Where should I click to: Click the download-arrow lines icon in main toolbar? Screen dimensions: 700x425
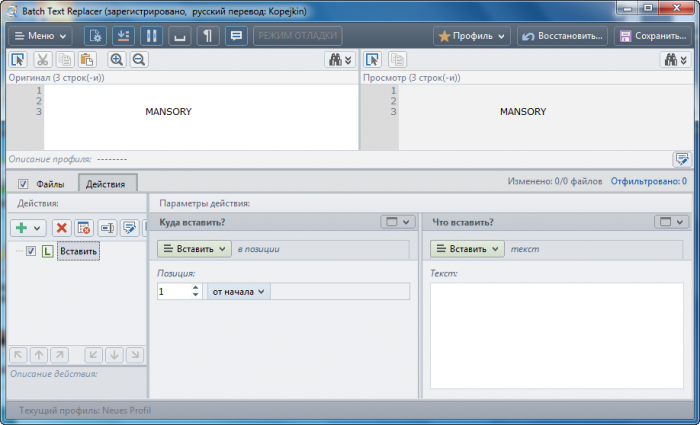click(123, 36)
